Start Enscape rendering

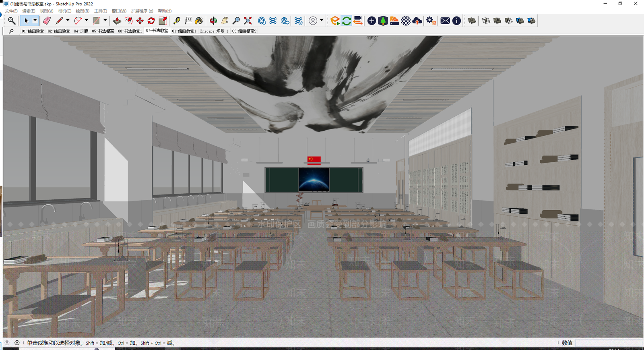[335, 21]
